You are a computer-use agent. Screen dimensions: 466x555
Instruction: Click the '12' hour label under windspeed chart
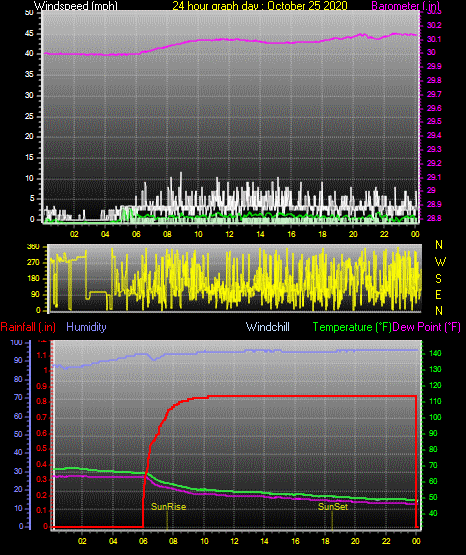(x=230, y=234)
